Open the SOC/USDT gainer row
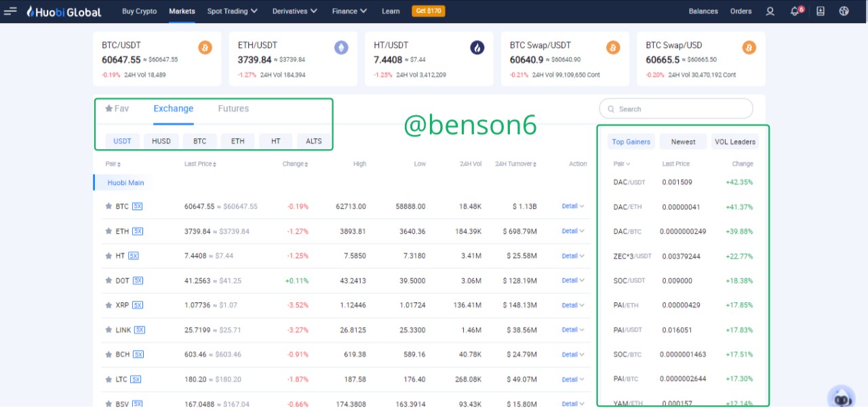 [x=683, y=281]
